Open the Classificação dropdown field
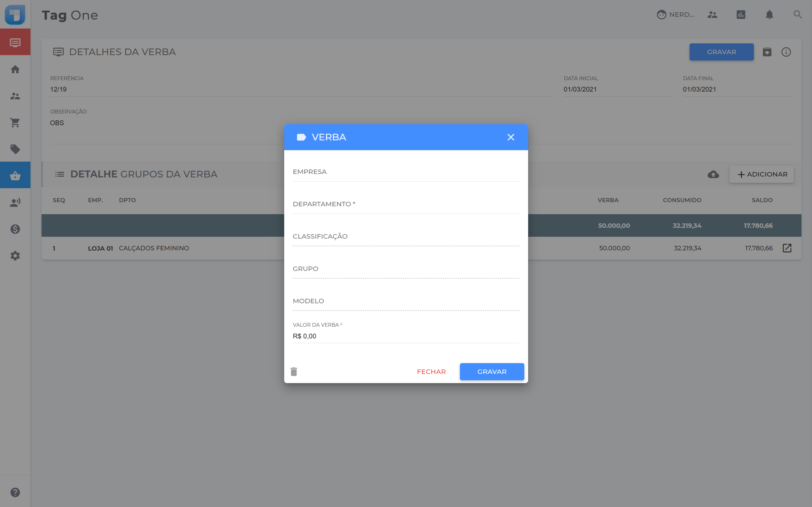 click(x=406, y=237)
